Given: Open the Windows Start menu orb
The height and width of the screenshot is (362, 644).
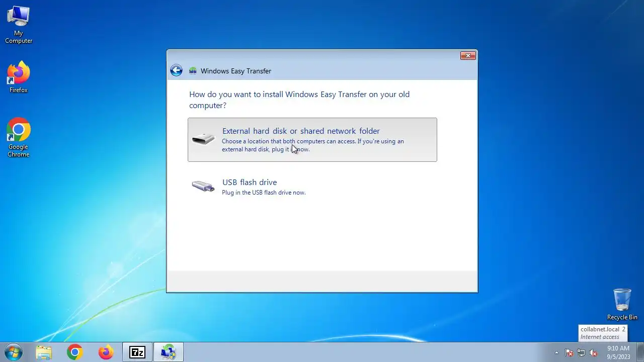Looking at the screenshot, I should point(14,352).
